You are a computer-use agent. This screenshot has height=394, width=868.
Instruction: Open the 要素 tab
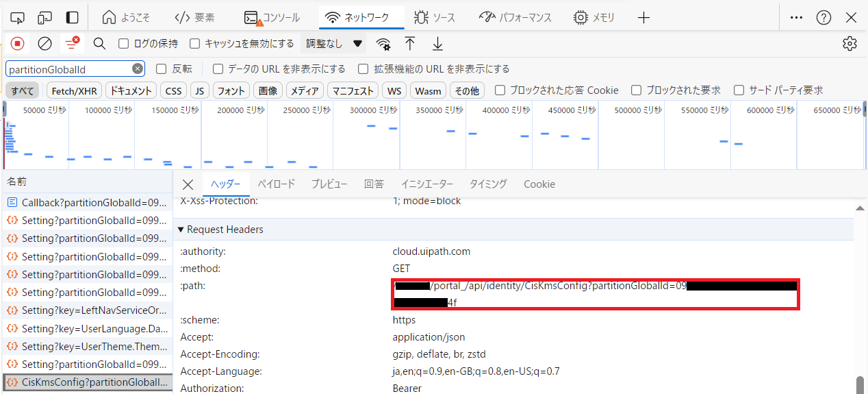point(194,18)
